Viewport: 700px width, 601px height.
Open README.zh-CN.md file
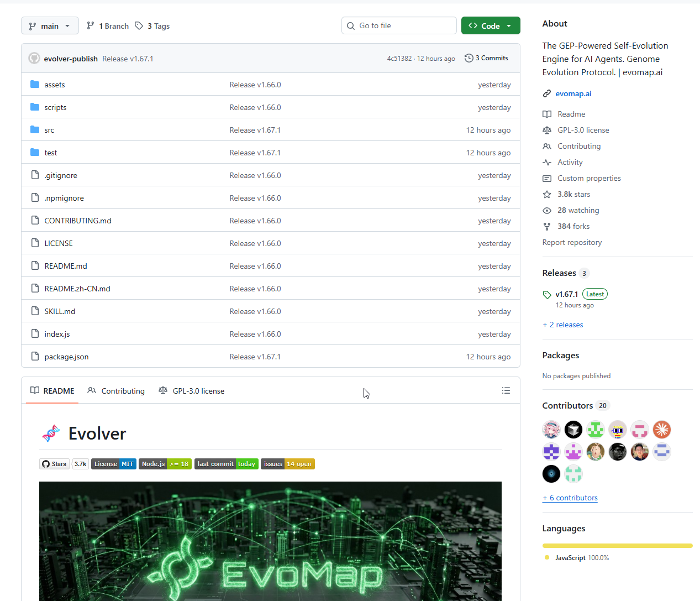(x=77, y=289)
